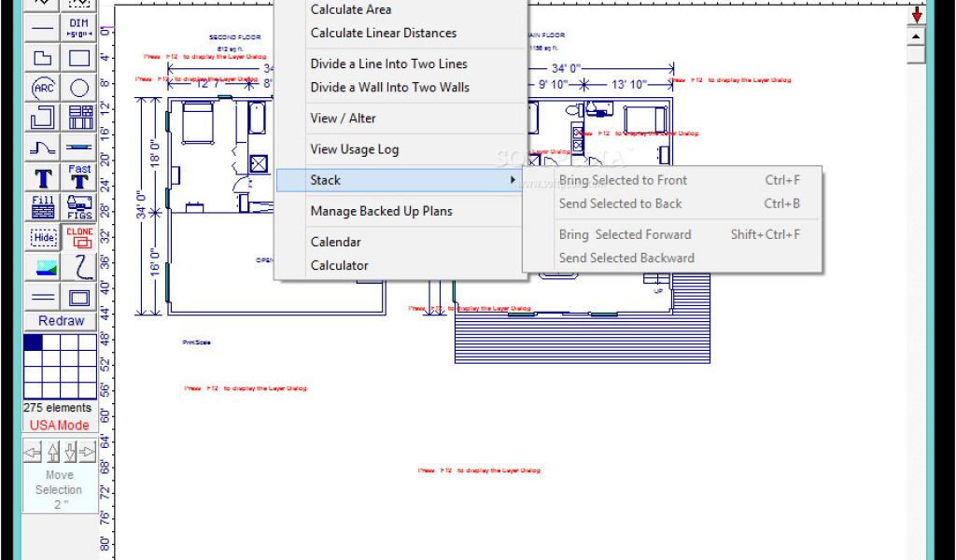Image resolution: width=956 pixels, height=560 pixels.
Task: Select the Fast Text tool
Action: point(79,177)
